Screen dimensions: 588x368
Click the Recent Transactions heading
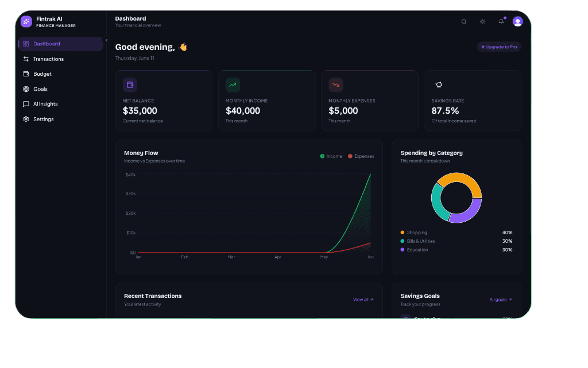click(153, 296)
